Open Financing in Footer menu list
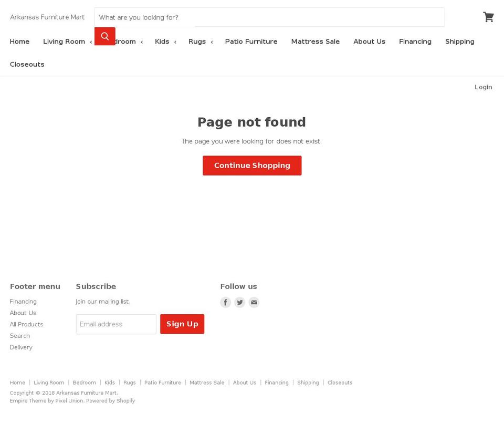Image resolution: width=504 pixels, height=423 pixels. pyautogui.click(x=23, y=302)
